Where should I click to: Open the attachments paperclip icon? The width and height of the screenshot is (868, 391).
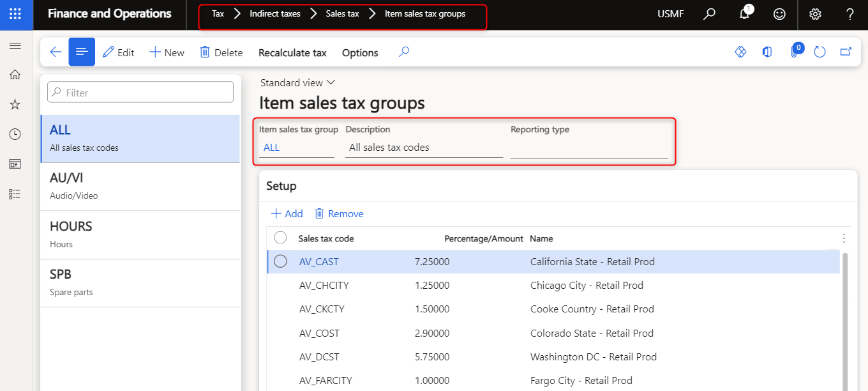[795, 51]
